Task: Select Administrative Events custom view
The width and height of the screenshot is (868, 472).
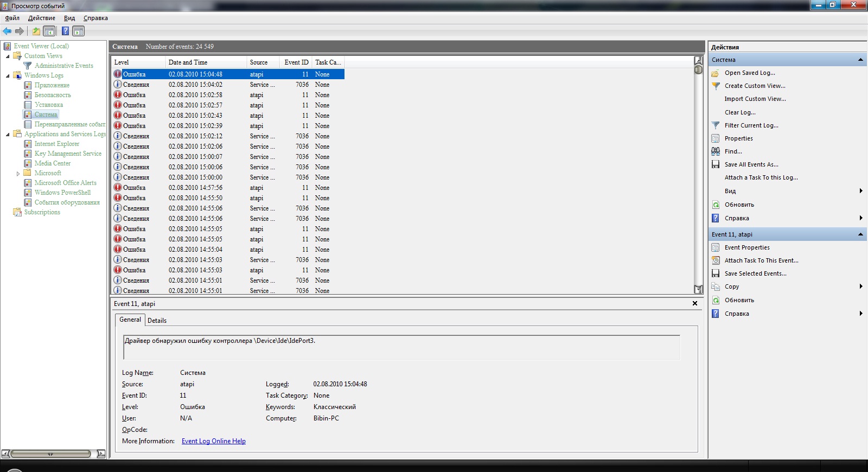Action: pyautogui.click(x=63, y=66)
